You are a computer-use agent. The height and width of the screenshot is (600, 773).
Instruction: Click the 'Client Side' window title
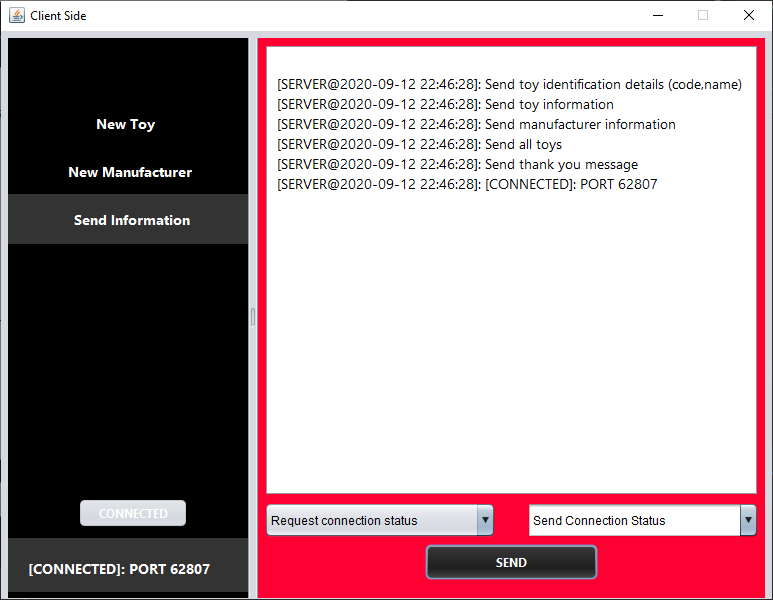point(58,16)
